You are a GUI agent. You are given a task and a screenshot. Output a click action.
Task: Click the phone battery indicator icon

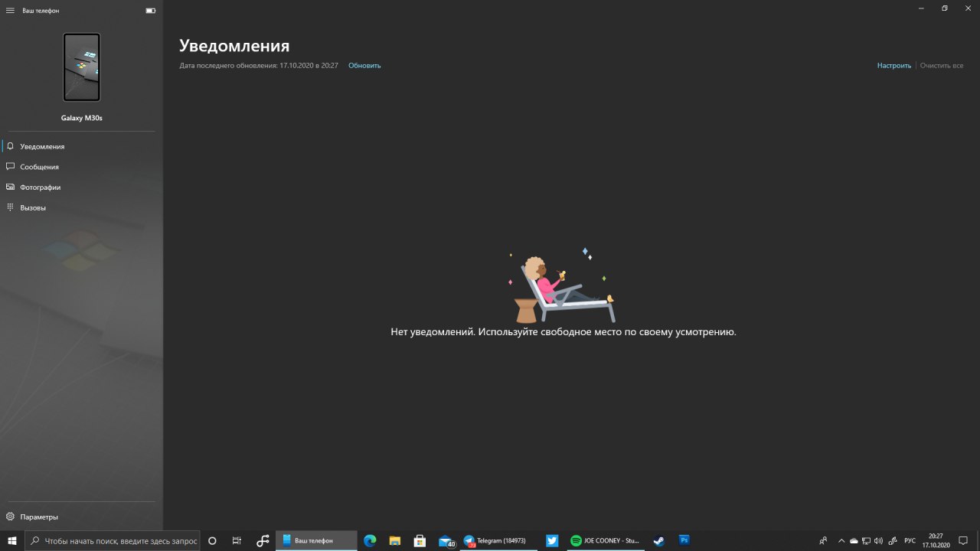150,11
